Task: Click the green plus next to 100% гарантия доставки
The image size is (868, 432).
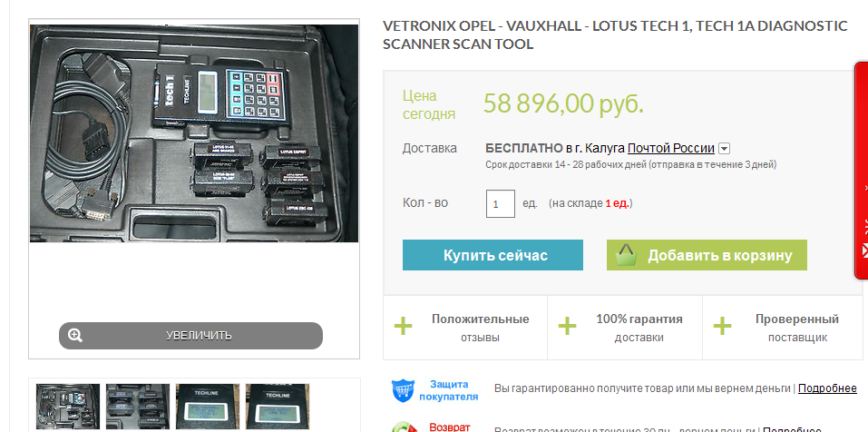Action: (x=568, y=326)
